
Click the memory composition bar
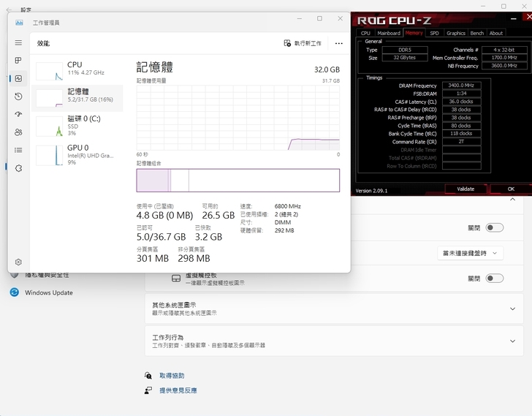[x=237, y=180]
